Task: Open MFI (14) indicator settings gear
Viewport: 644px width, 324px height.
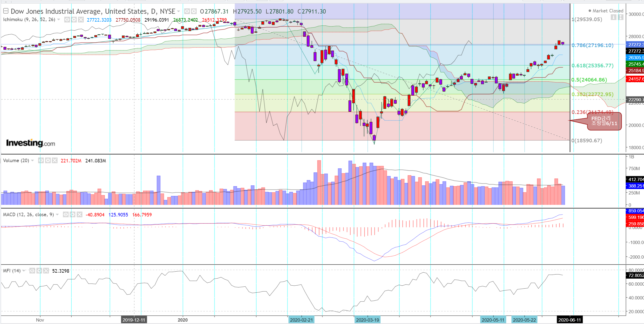Action: coord(39,271)
